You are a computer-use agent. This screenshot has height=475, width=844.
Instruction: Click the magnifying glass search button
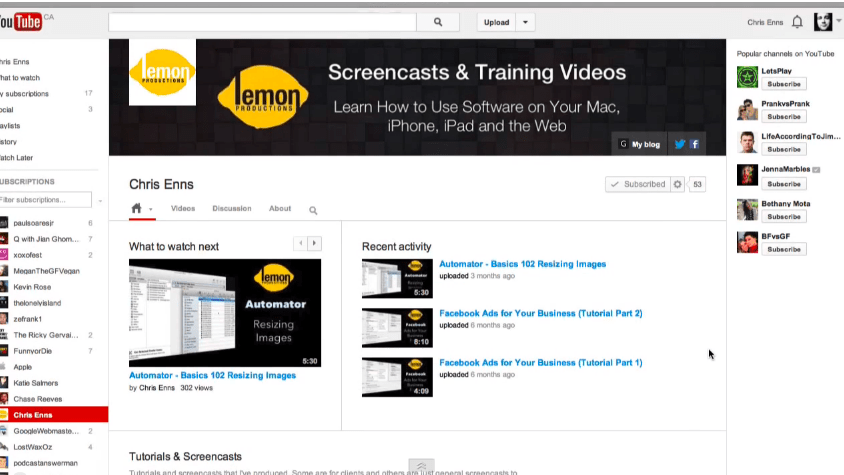(x=437, y=22)
